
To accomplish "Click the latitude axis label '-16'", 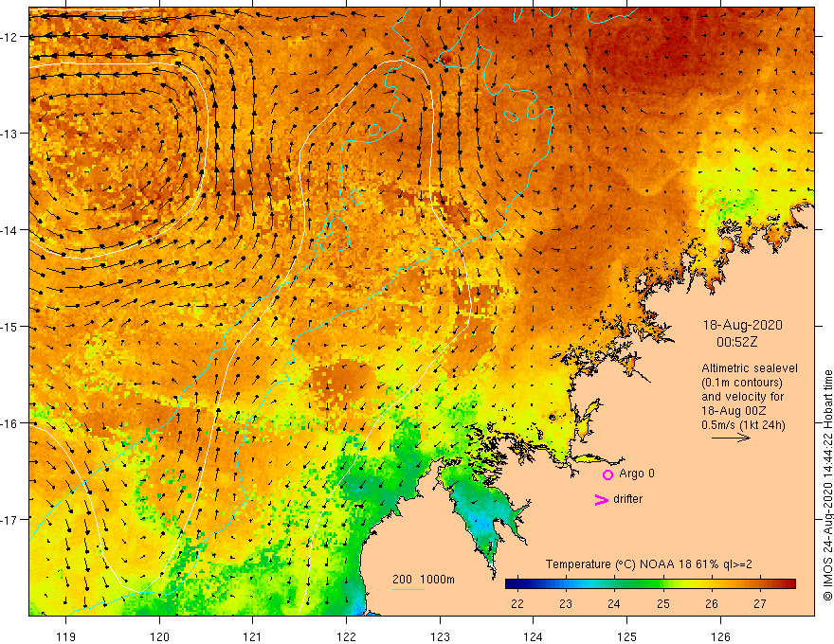I will point(10,423).
